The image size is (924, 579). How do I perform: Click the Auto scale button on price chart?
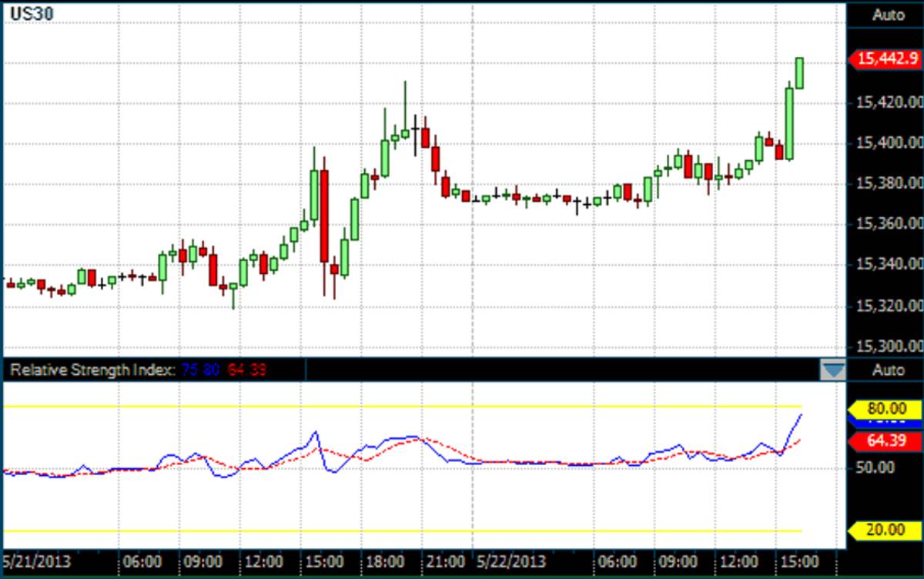[887, 15]
